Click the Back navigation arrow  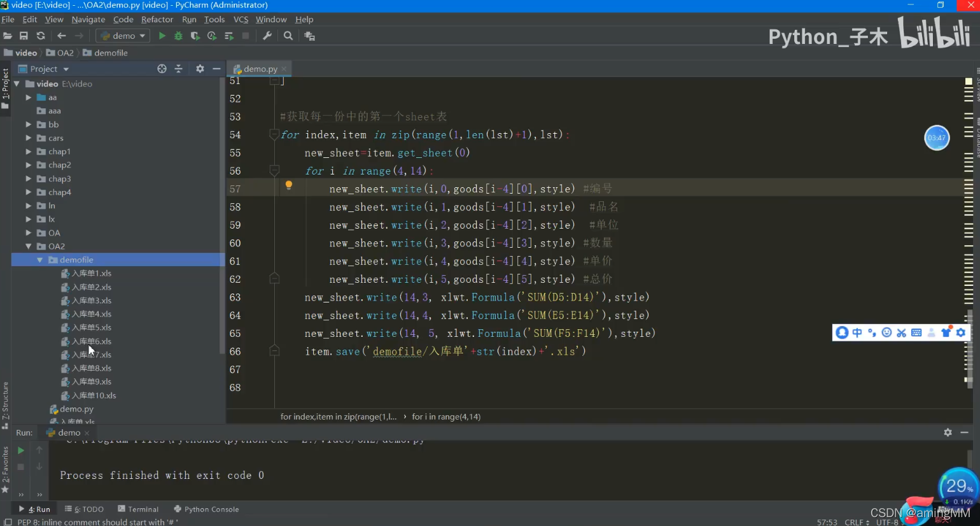[x=62, y=36]
